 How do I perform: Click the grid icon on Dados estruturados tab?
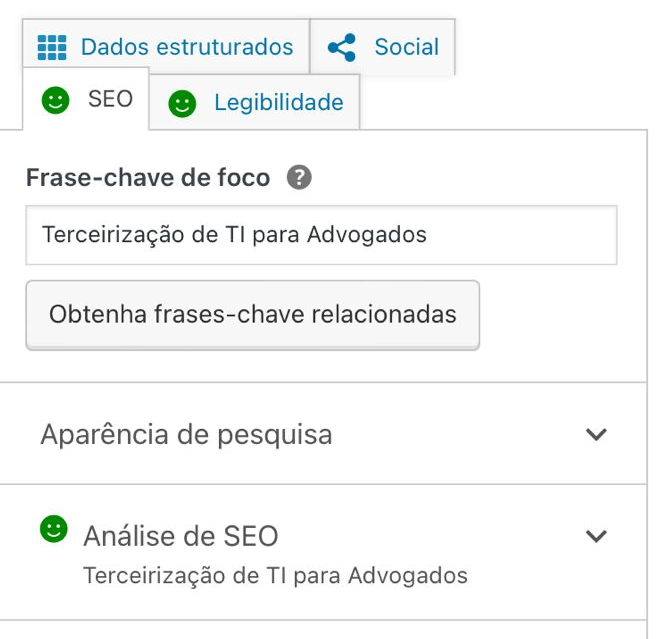click(51, 47)
